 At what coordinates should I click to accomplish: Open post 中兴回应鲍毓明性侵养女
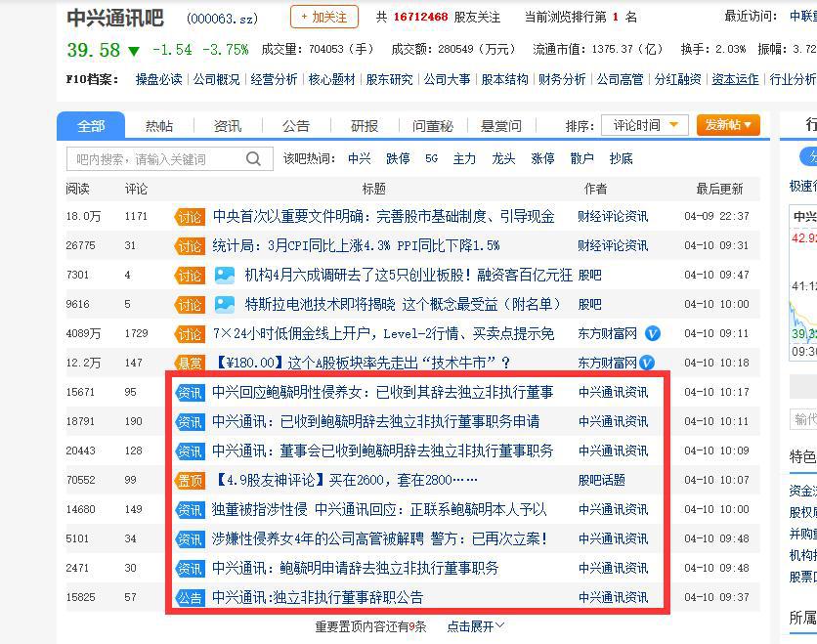(x=383, y=392)
